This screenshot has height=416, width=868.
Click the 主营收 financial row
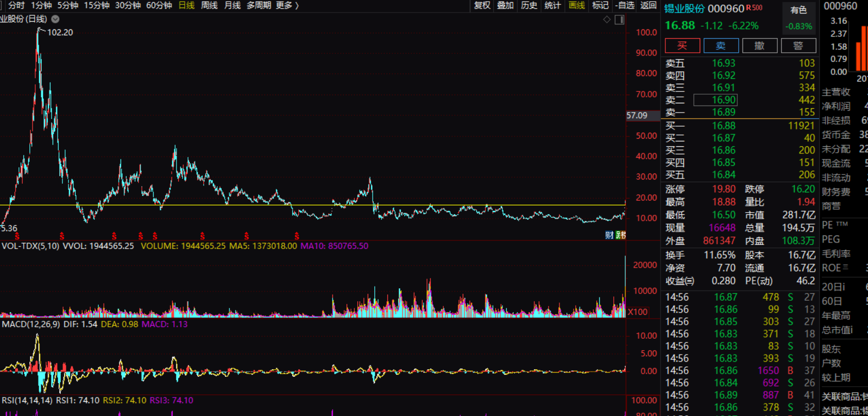coord(836,92)
